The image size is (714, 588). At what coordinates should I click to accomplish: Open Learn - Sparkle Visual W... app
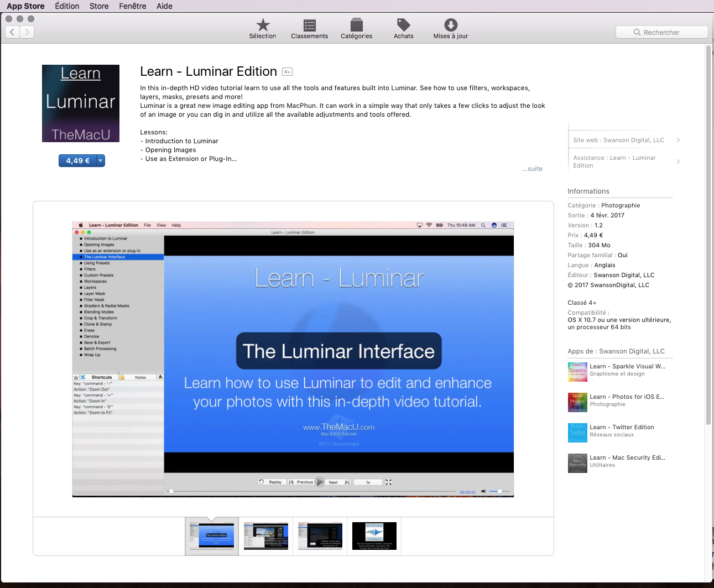pos(627,366)
